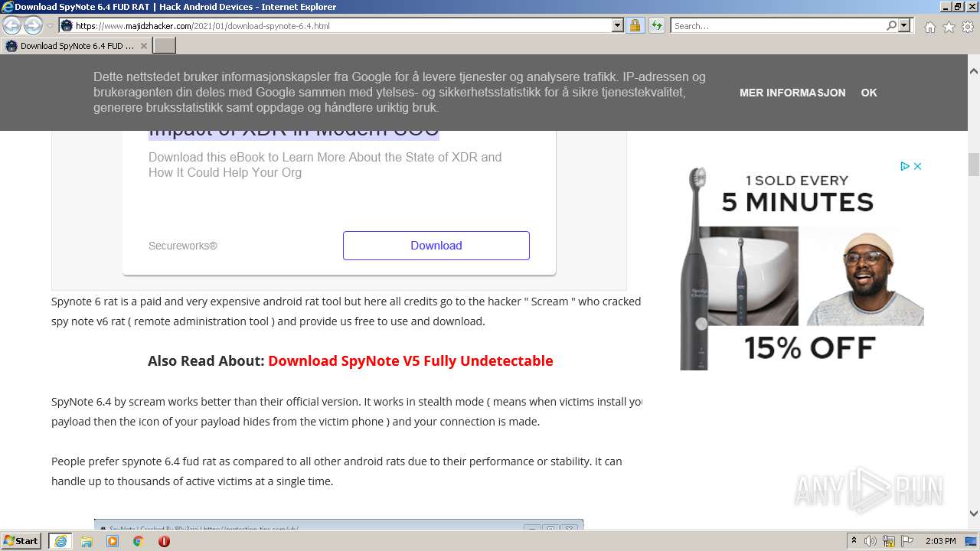Viewport: 980px width, 551px height.
Task: Click the network status tray icon
Action: [889, 541]
